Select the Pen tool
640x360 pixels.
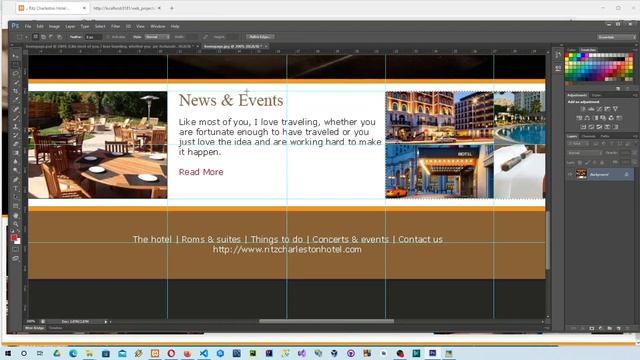coord(16,180)
